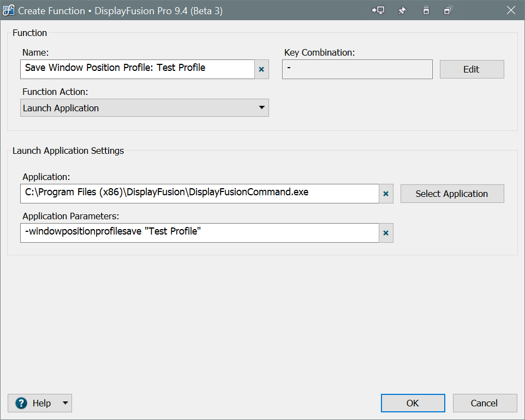
Task: Click the Key Combination field
Action: pyautogui.click(x=357, y=69)
